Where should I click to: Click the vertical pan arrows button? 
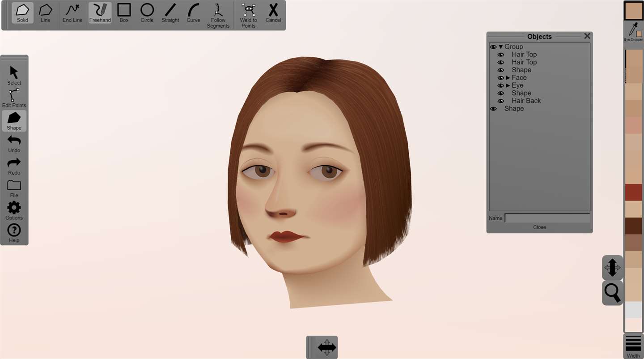(x=612, y=268)
